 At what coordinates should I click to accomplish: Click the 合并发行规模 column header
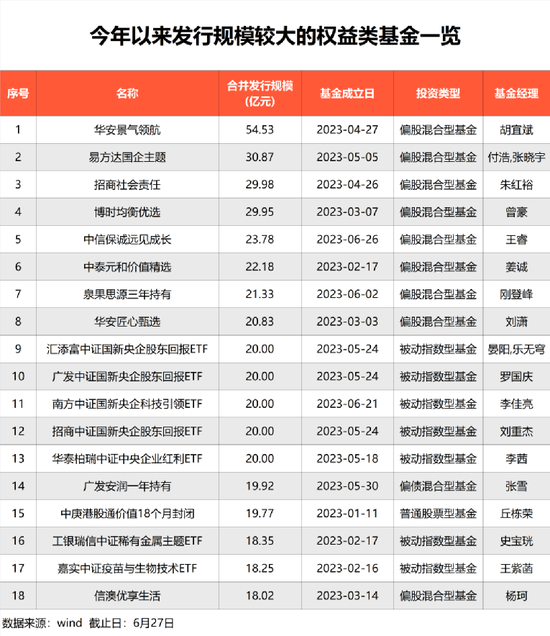tap(260, 93)
